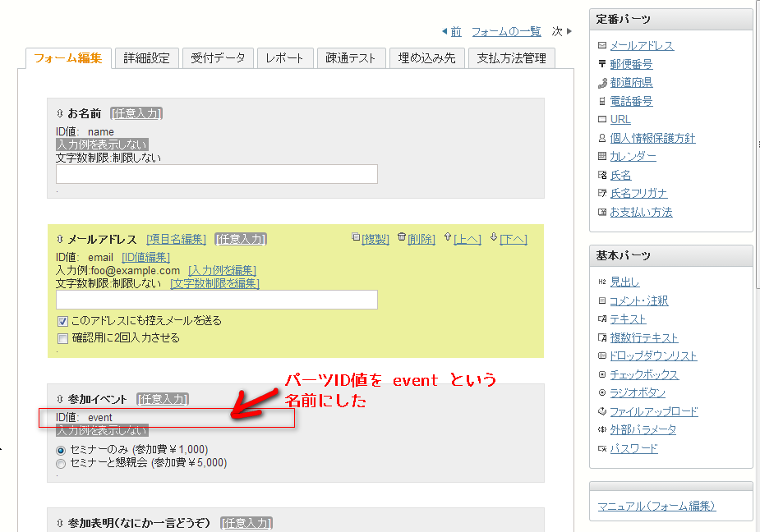Click the file upload (ファイルアップロード) icon
The image size is (760, 532).
point(602,411)
